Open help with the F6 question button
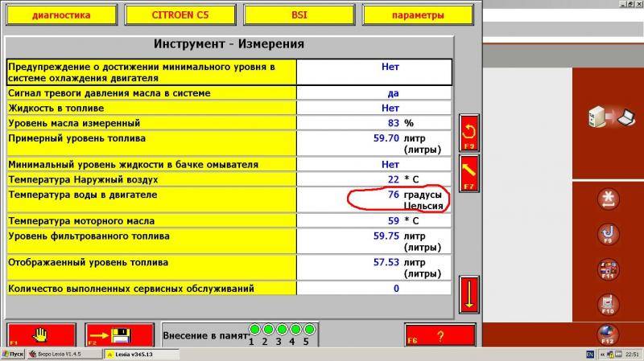 (440, 334)
